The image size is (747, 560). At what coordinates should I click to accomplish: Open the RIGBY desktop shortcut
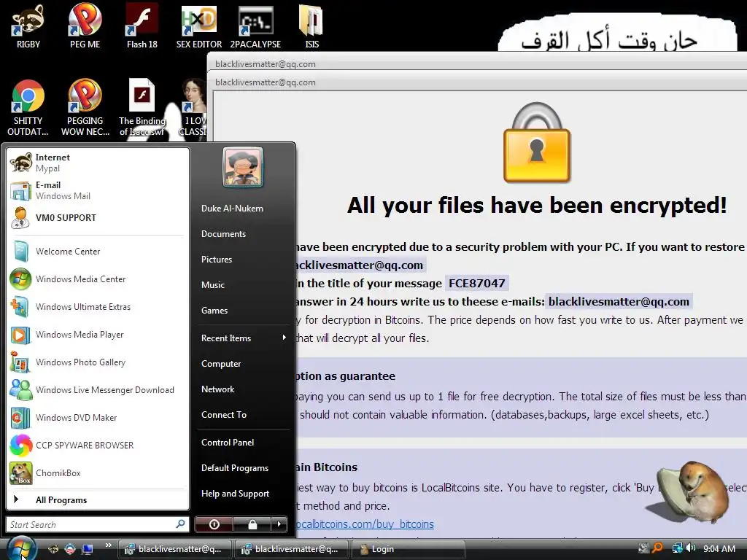pyautogui.click(x=28, y=26)
